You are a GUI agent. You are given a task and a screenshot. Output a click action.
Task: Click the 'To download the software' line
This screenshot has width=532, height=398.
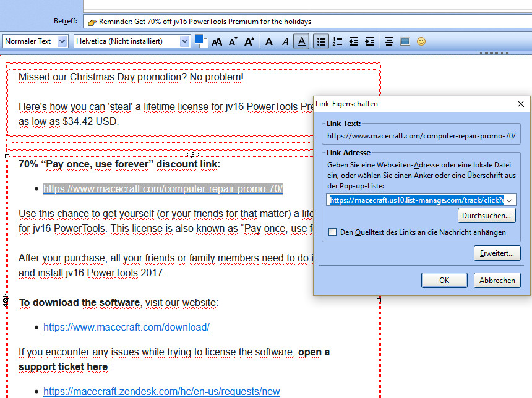tap(118, 302)
